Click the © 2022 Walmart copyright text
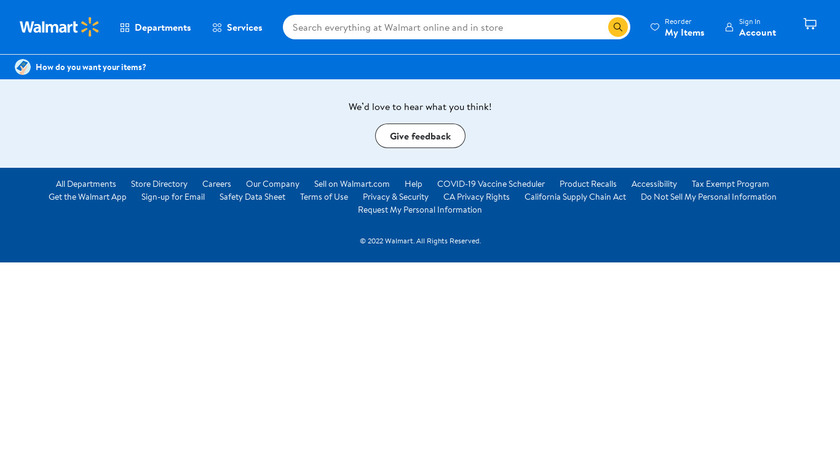840x472 pixels. (x=420, y=241)
